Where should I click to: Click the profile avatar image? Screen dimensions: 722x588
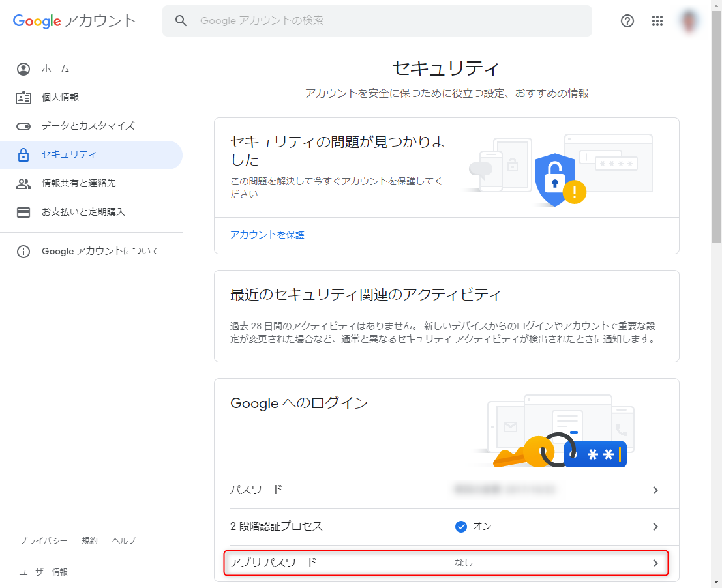tap(689, 21)
